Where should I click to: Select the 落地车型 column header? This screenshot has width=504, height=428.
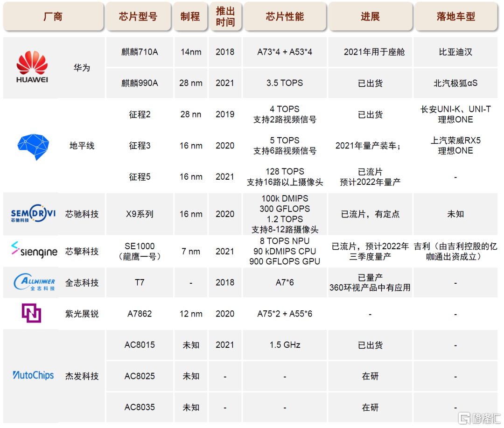coord(455,16)
